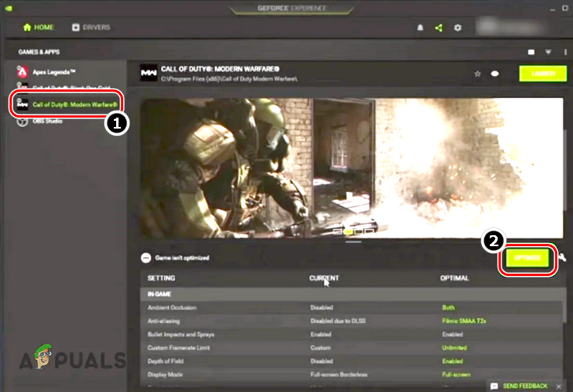Click optimal value 'Both' for Ambient Occlusion
The height and width of the screenshot is (392, 573).
[448, 307]
